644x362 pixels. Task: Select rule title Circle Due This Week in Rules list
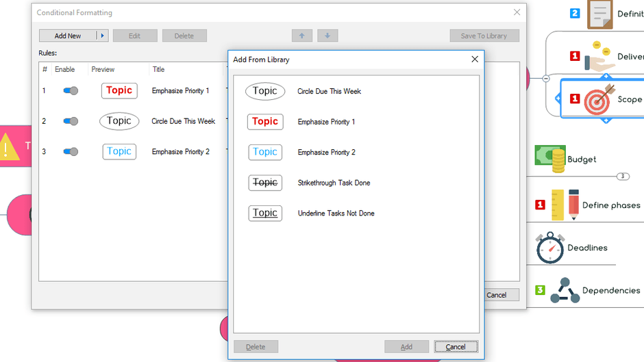click(183, 121)
